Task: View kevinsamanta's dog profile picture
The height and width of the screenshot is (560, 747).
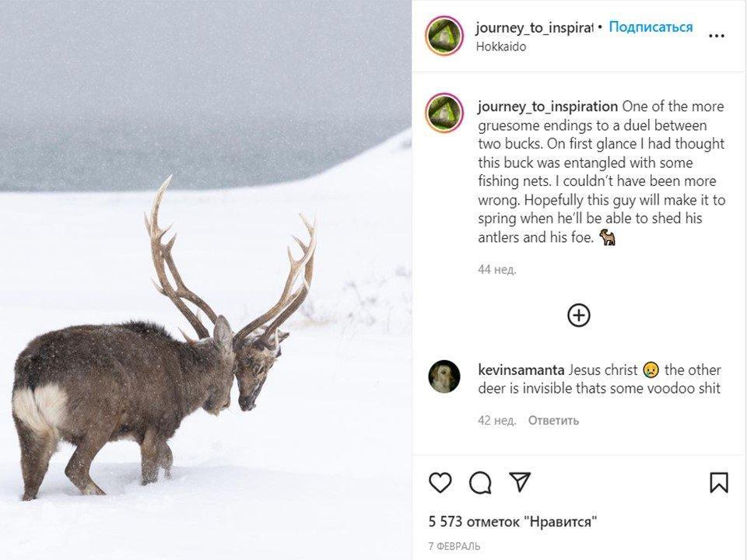Action: 444,376
